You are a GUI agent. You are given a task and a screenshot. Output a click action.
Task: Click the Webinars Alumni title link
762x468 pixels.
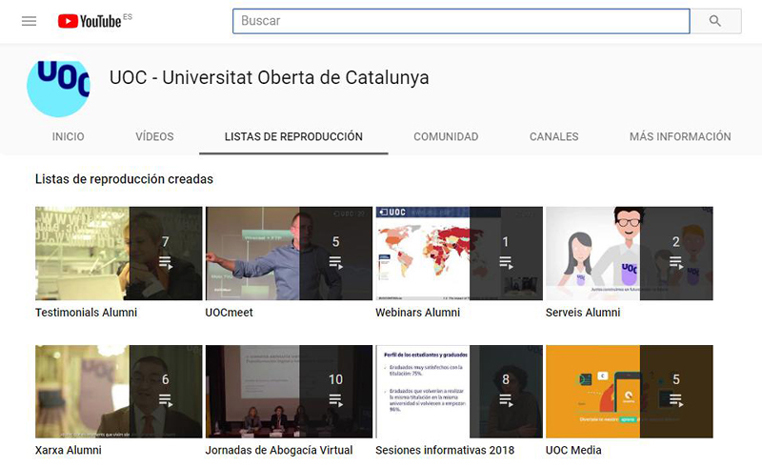pyautogui.click(x=417, y=312)
